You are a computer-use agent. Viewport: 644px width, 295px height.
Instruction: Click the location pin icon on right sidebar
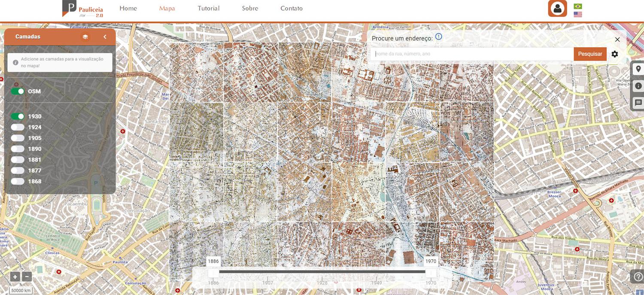(638, 69)
